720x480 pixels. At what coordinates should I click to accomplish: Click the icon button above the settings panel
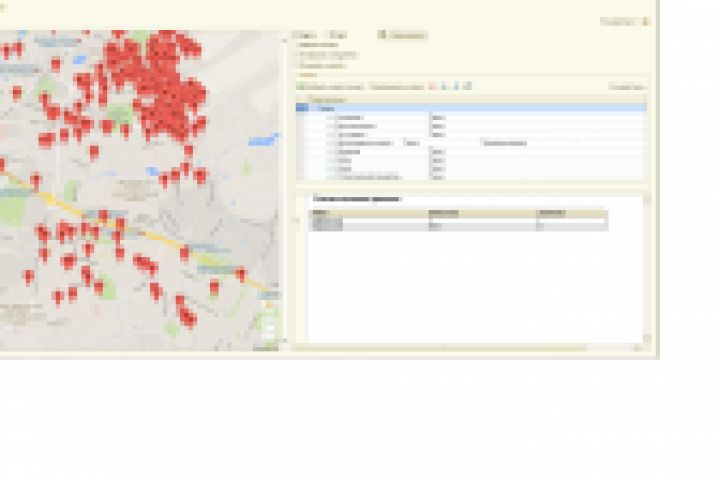(402, 35)
